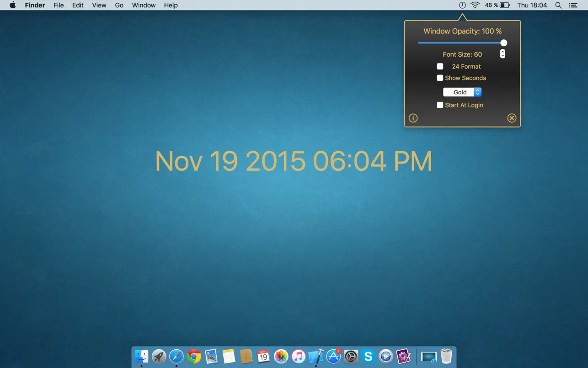Screen dimensions: 588x368
Task: Launch Safari from the Dock
Action: [176, 356]
